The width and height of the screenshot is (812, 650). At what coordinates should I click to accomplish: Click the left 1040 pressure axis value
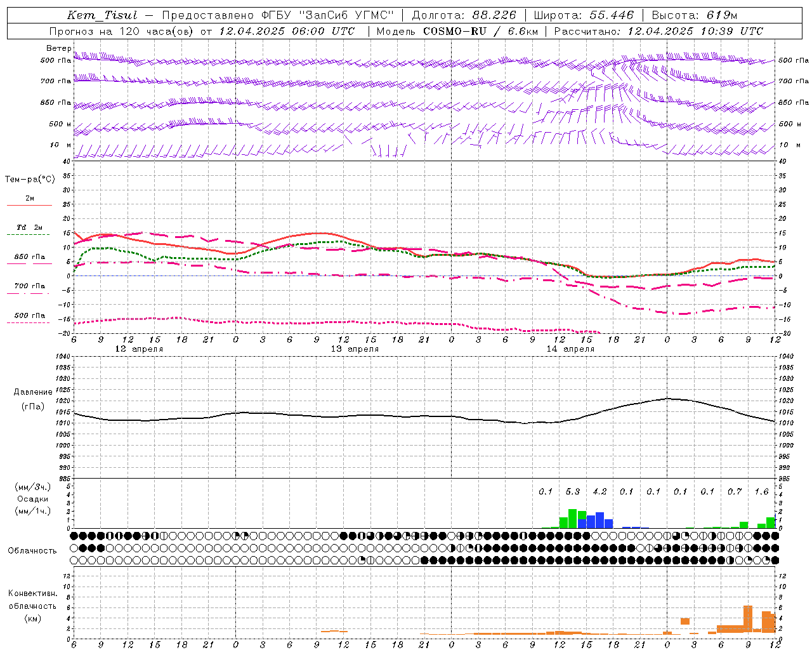tap(63, 357)
